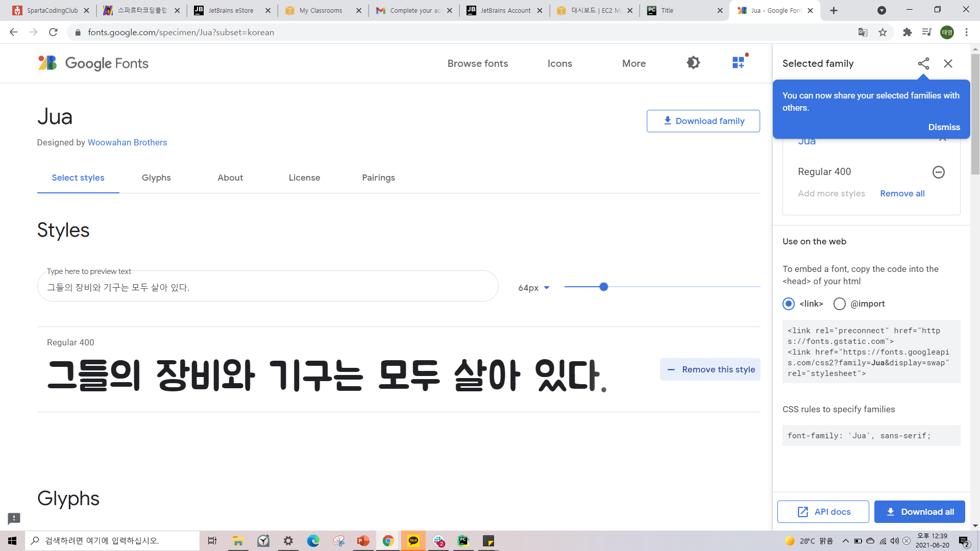Switch to the SpartaCodingClub tab

(x=52, y=10)
